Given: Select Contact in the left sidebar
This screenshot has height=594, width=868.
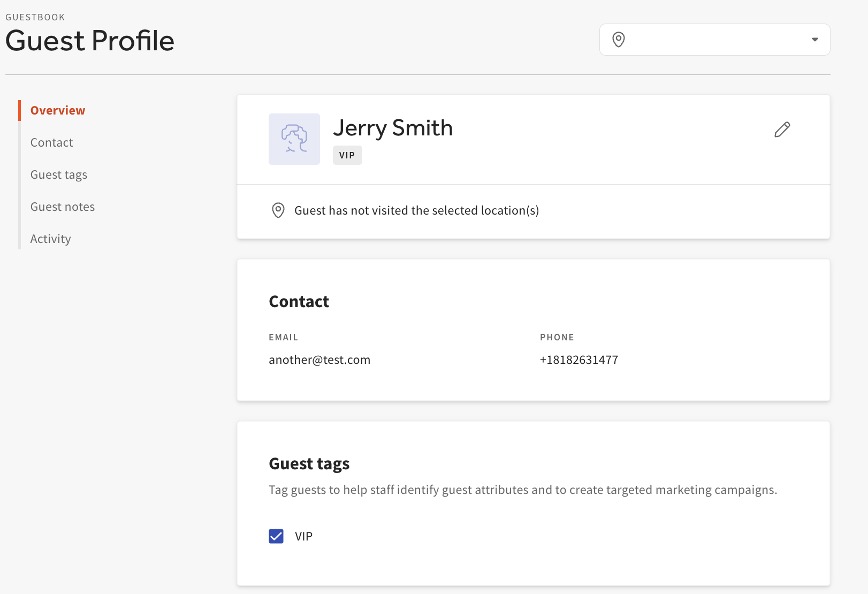Looking at the screenshot, I should 51,142.
